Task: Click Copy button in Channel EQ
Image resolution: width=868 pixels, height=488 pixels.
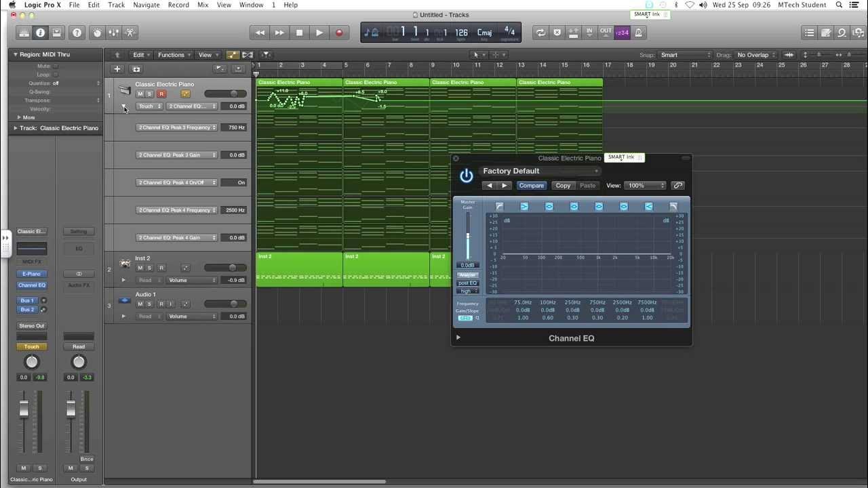Action: pyautogui.click(x=563, y=185)
